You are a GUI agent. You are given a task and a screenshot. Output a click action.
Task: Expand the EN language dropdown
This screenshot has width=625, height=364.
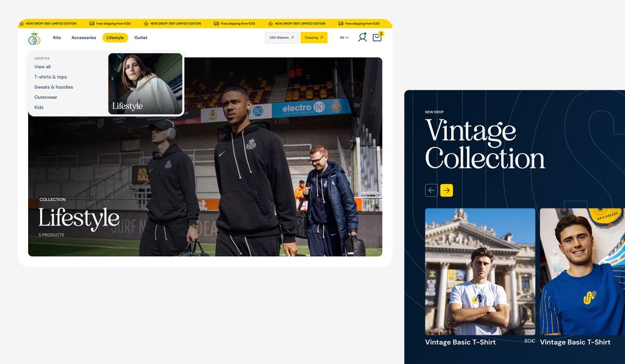[344, 38]
